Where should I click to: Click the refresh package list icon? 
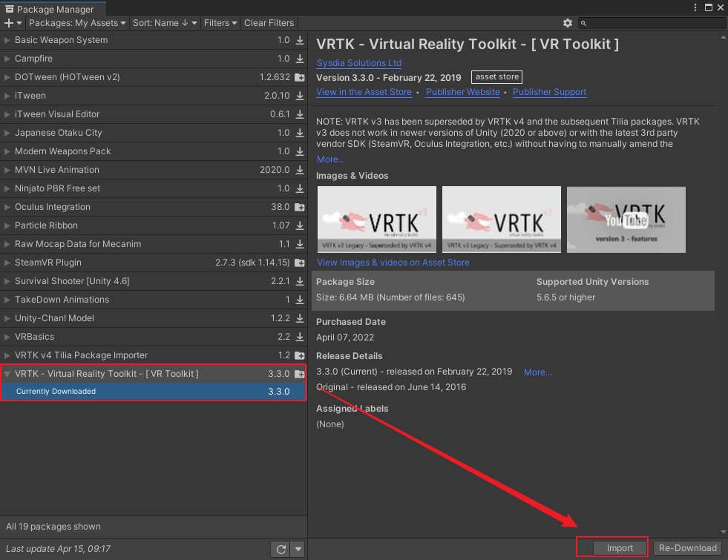click(x=281, y=550)
